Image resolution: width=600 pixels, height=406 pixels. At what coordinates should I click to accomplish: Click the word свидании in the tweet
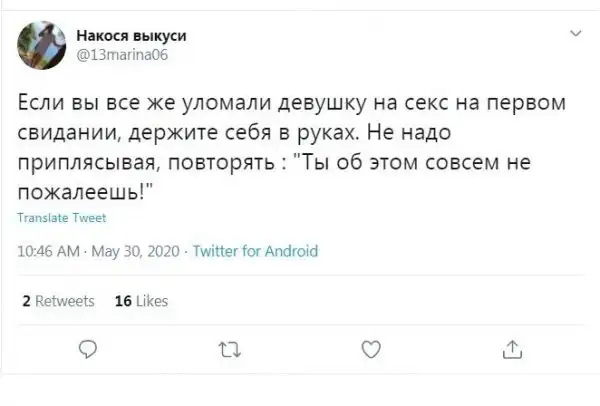tap(64, 134)
